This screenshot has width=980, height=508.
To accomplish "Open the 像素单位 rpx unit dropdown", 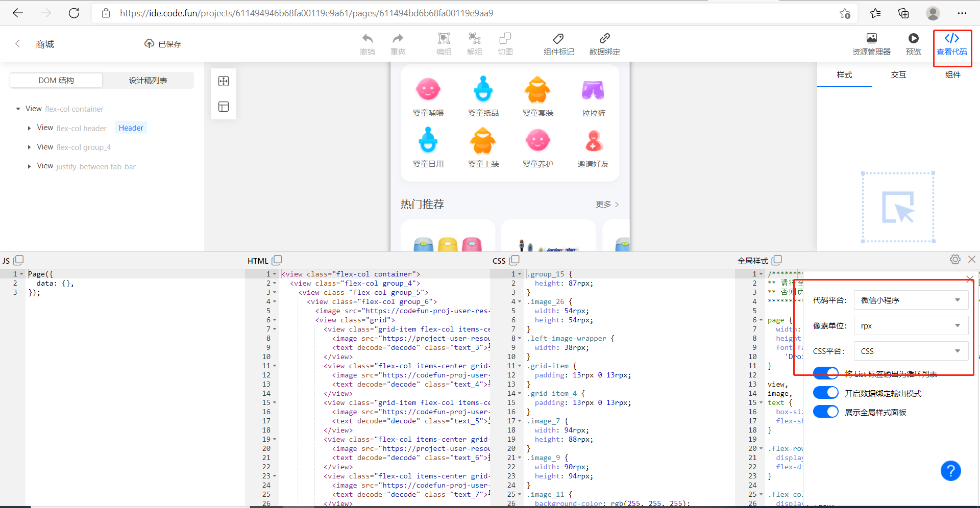I will tap(911, 325).
